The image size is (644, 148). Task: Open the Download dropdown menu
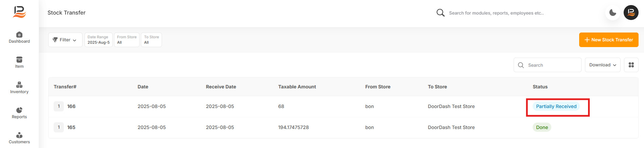(x=603, y=65)
